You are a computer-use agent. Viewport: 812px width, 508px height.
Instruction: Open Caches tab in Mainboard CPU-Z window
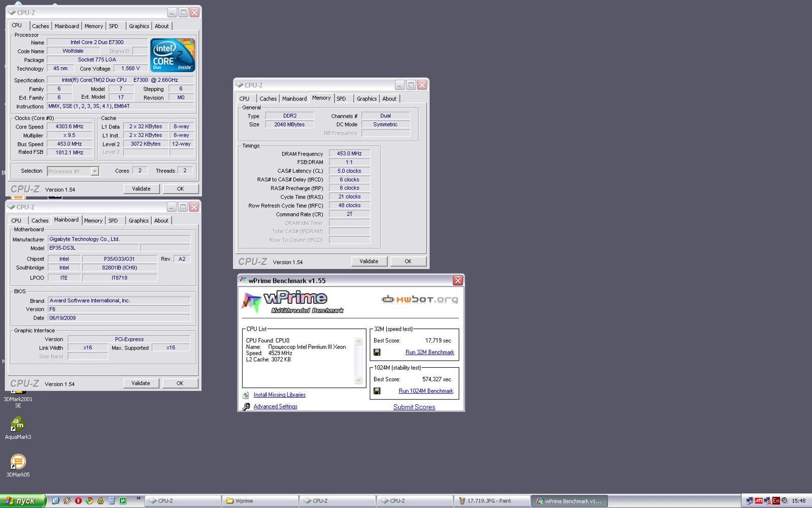pyautogui.click(x=40, y=220)
